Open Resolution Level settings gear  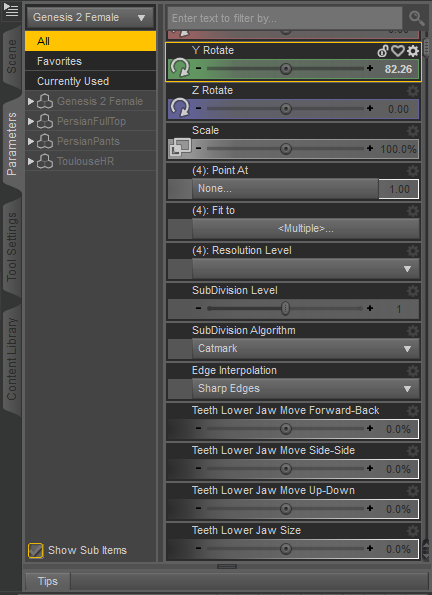click(x=413, y=251)
